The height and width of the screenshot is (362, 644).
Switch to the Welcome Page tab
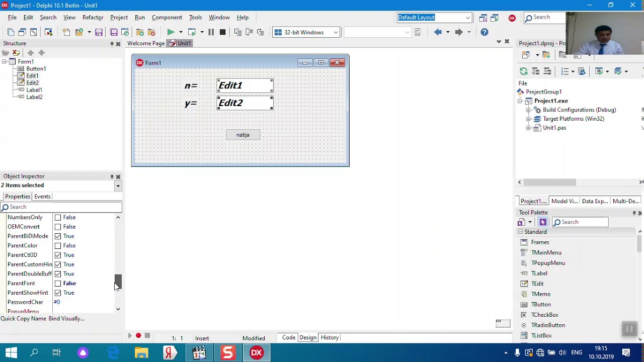(x=146, y=44)
